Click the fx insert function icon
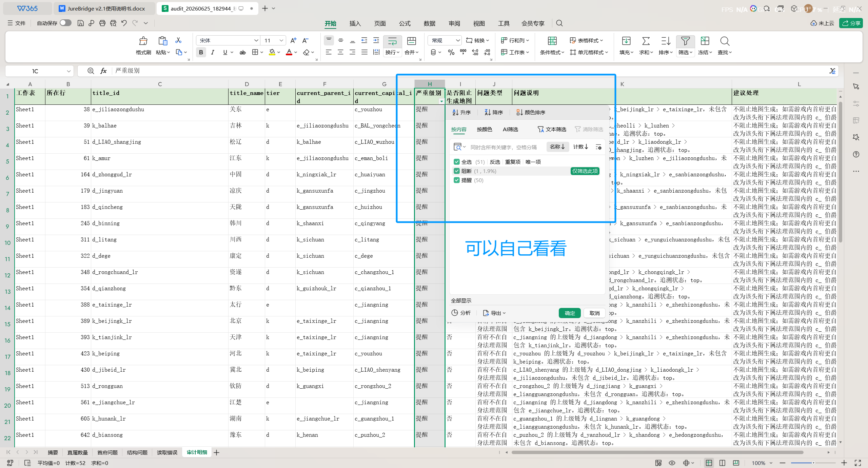 [x=103, y=71]
